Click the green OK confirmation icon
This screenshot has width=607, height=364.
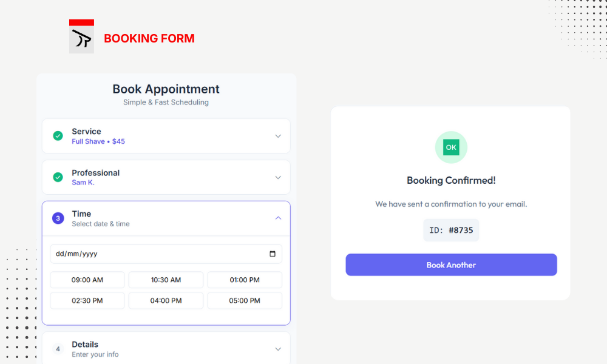click(451, 147)
